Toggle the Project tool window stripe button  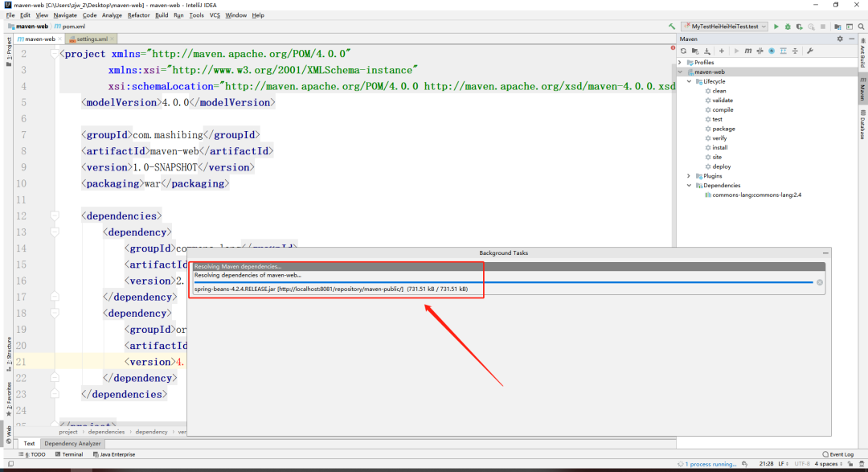(8, 52)
